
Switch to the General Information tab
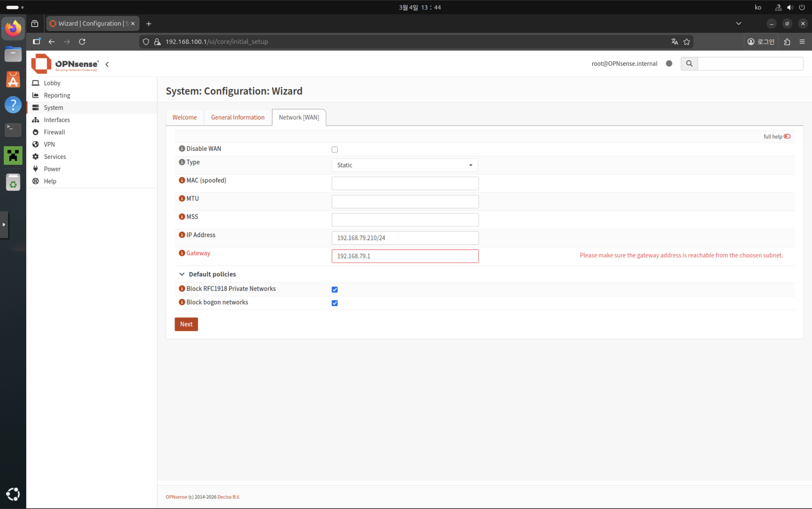(x=237, y=118)
